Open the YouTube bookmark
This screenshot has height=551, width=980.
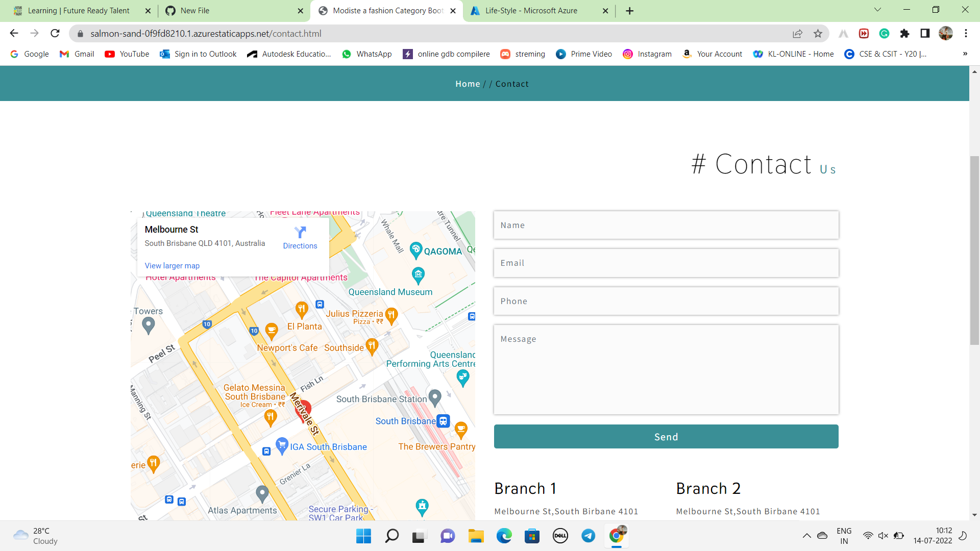pyautogui.click(x=127, y=54)
